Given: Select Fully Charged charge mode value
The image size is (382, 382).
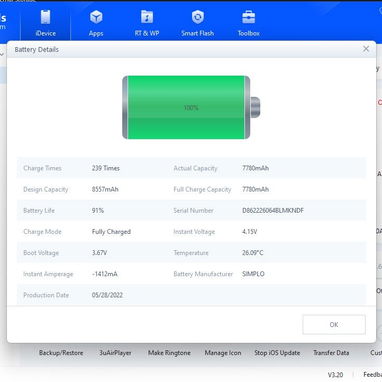Looking at the screenshot, I should coord(111,232).
